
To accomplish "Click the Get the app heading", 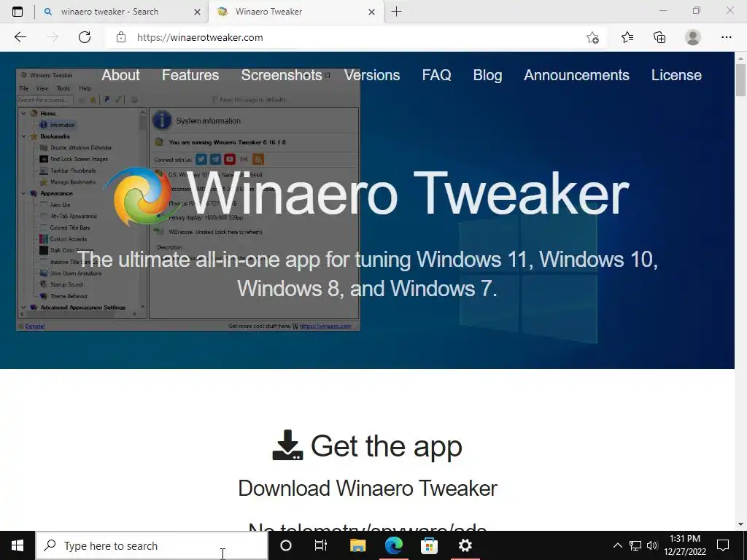I will [387, 446].
